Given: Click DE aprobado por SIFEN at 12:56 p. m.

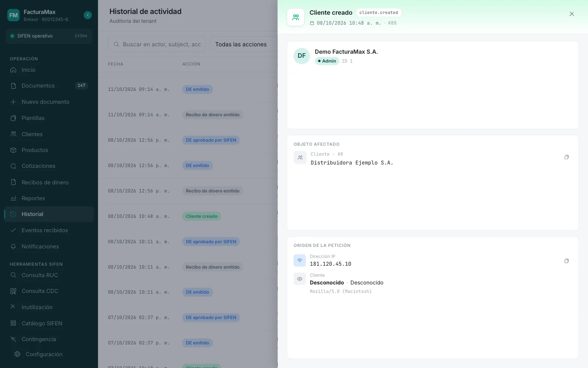Looking at the screenshot, I should [211, 140].
